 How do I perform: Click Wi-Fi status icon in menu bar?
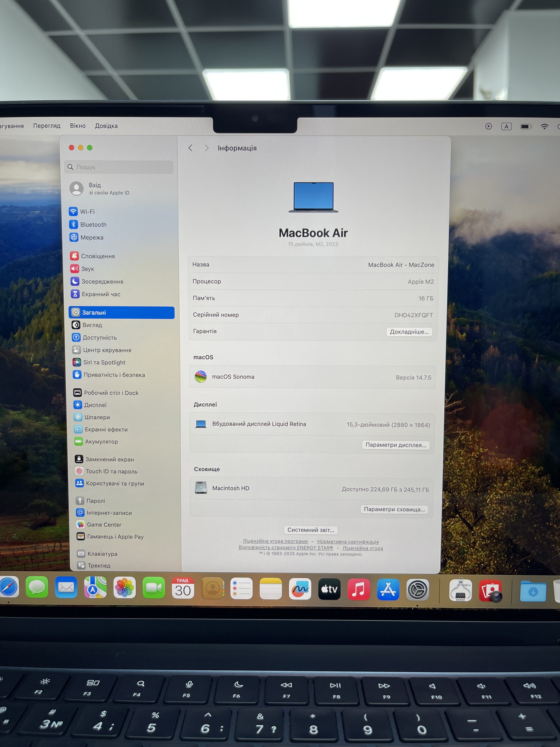544,126
